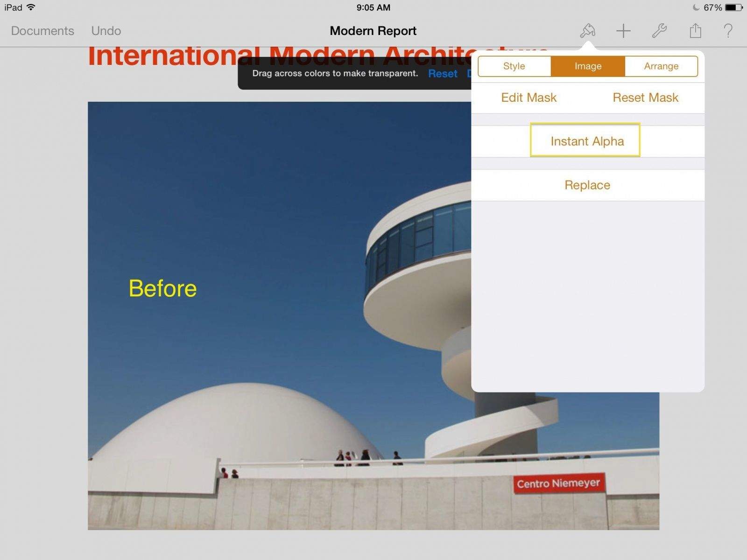The width and height of the screenshot is (747, 560).
Task: Return to Documents browser
Action: (42, 31)
